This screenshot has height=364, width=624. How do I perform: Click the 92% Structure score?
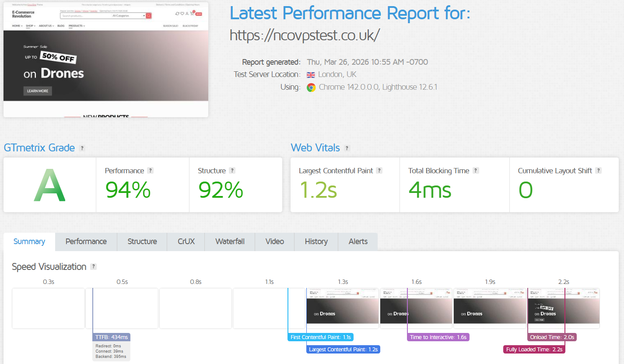[x=221, y=190]
